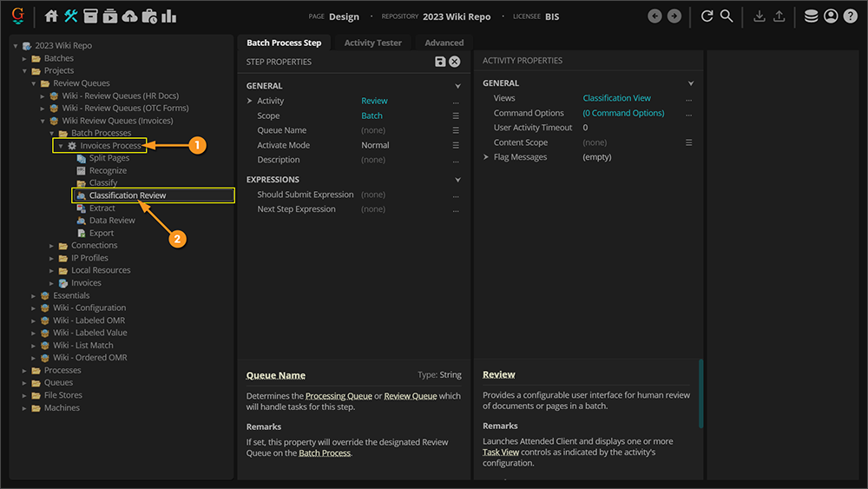Click the help question mark icon
This screenshot has width=868, height=489.
tap(850, 17)
